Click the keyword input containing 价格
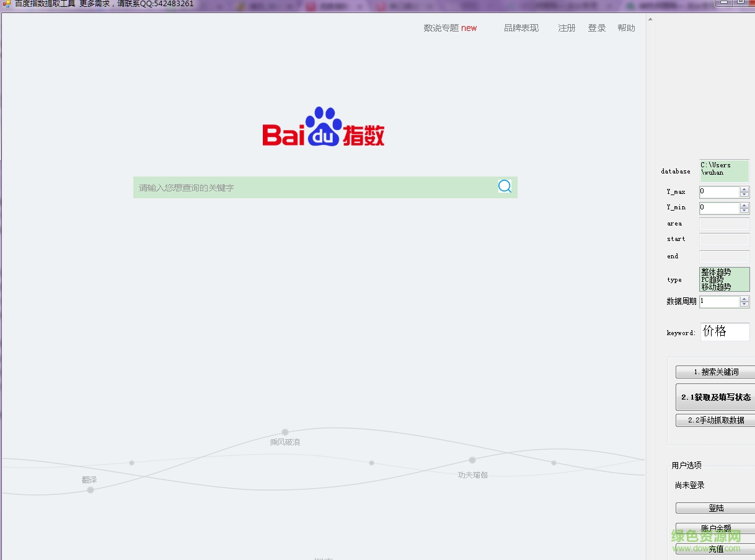Screen dimensions: 755x560 pyautogui.click(x=724, y=331)
